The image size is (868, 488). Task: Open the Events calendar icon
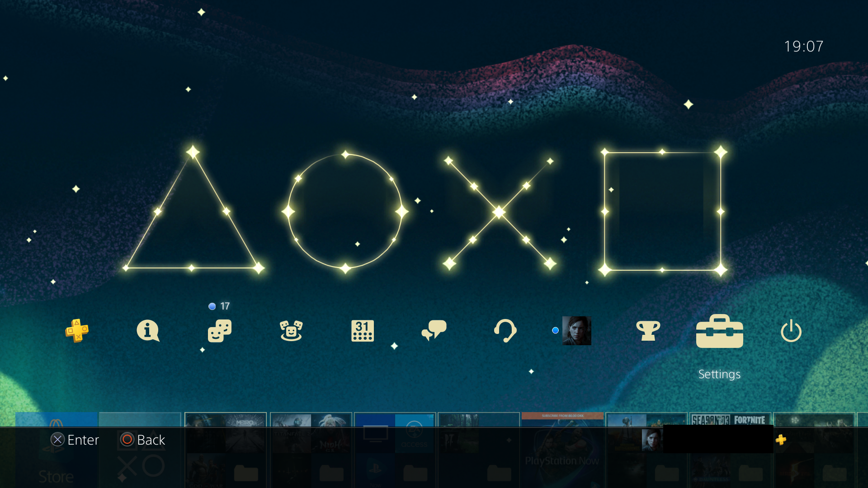(363, 331)
